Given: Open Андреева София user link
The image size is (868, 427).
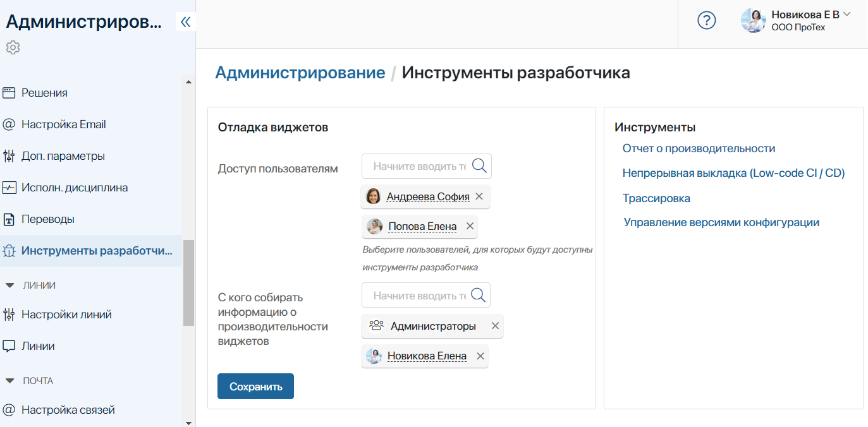Looking at the screenshot, I should pyautogui.click(x=428, y=196).
